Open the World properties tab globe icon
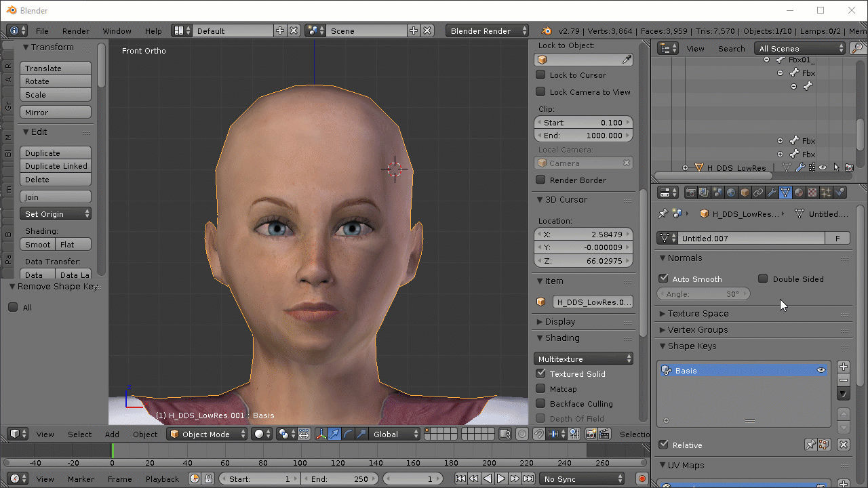The height and width of the screenshot is (488, 868). click(731, 193)
